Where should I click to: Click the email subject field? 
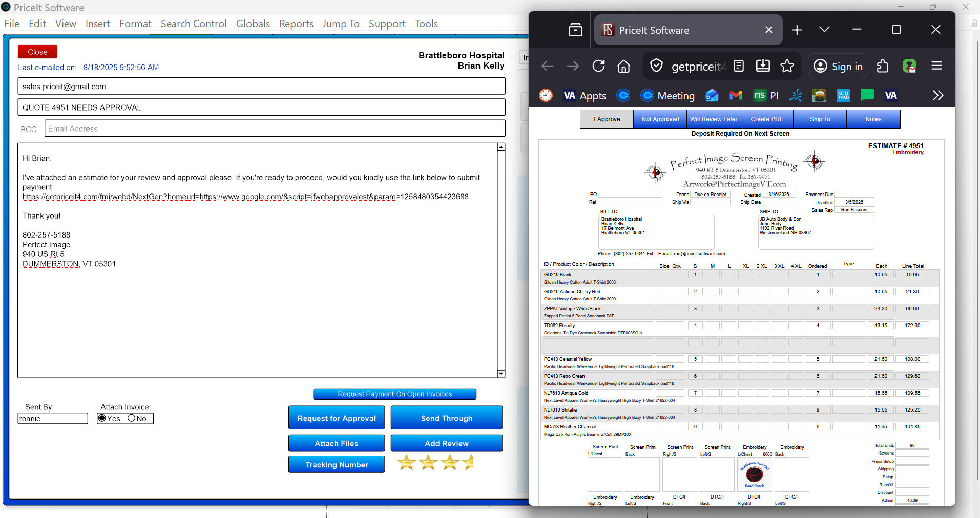[x=261, y=107]
